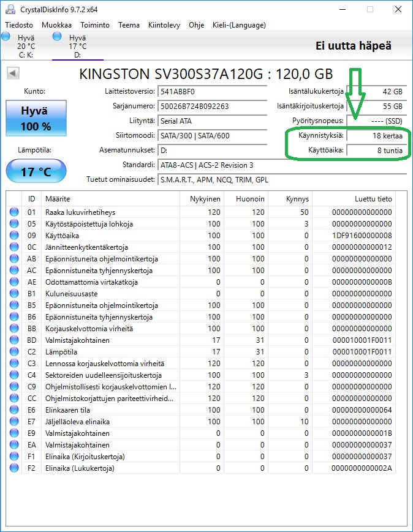Click the Huonoin column header
The height and width of the screenshot is (532, 413).
pos(246,199)
